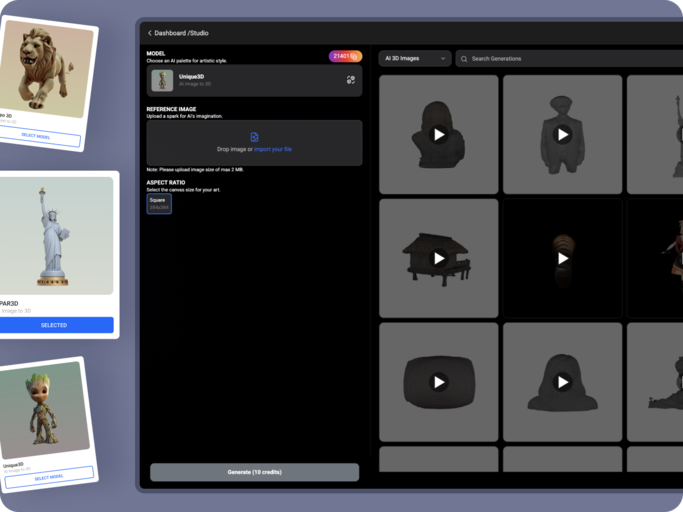Play the hooded figure 3D generation
This screenshot has height=512, width=683.
pos(562,382)
